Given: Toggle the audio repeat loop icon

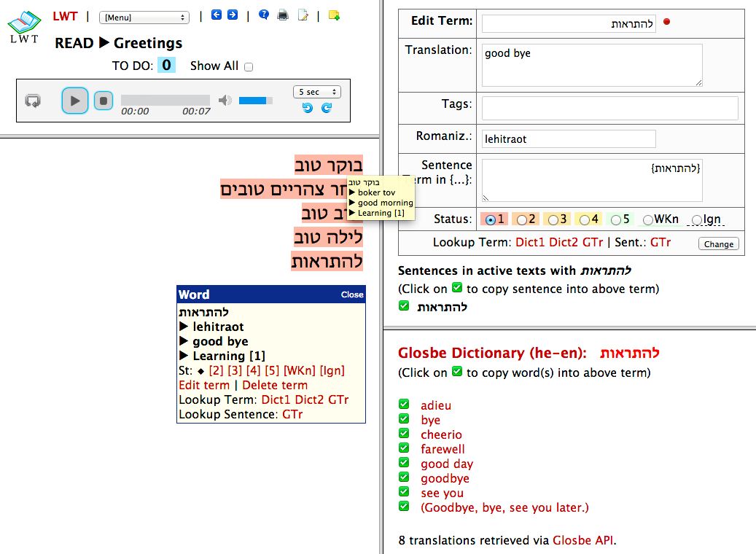Looking at the screenshot, I should [33, 101].
